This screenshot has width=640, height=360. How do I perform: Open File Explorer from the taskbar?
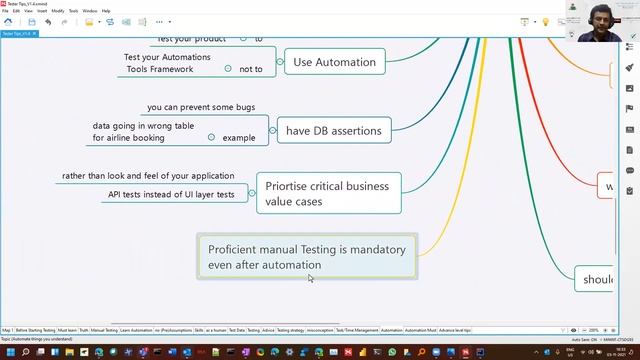pos(70,352)
